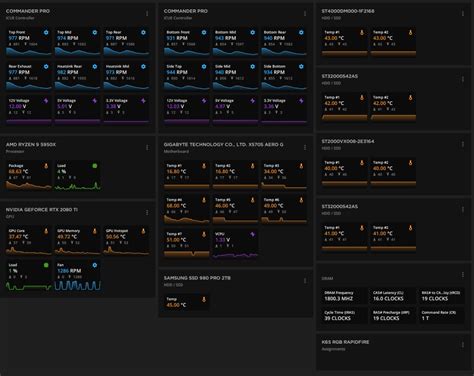The width and height of the screenshot is (474, 376).
Task: Click the thermometer icon on Samsung SSD Temp tile
Action: point(204,299)
